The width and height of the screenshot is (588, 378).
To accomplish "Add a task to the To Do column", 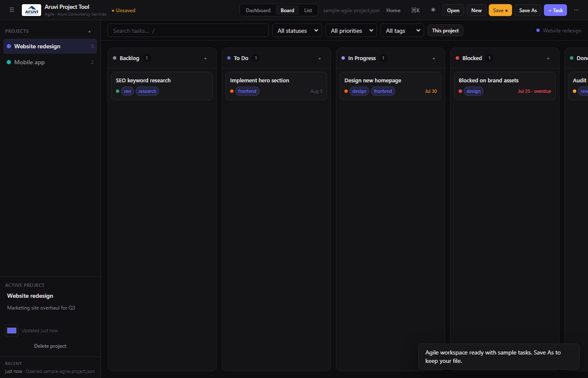I will [x=320, y=58].
